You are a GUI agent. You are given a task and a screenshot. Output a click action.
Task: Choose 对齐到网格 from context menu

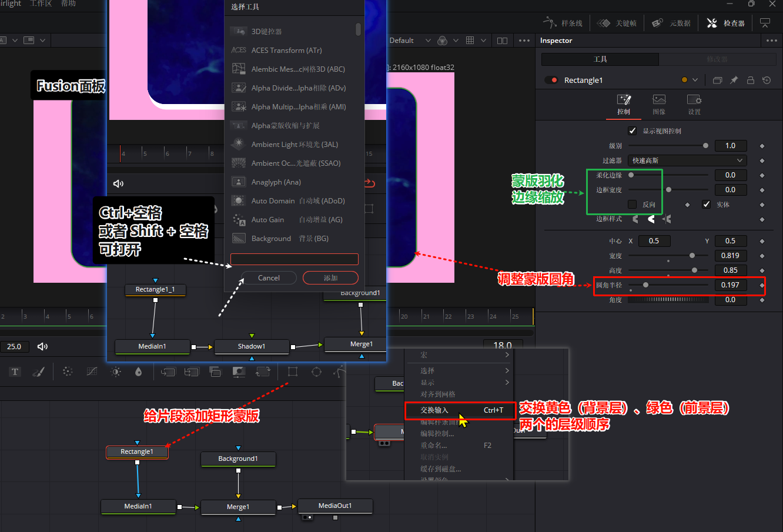click(x=438, y=394)
